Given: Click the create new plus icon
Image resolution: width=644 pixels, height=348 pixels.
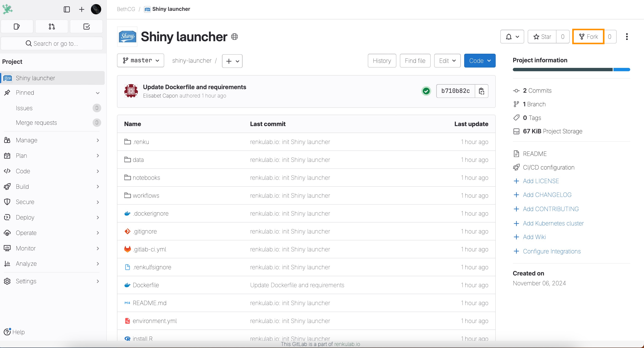Looking at the screenshot, I should (x=81, y=10).
